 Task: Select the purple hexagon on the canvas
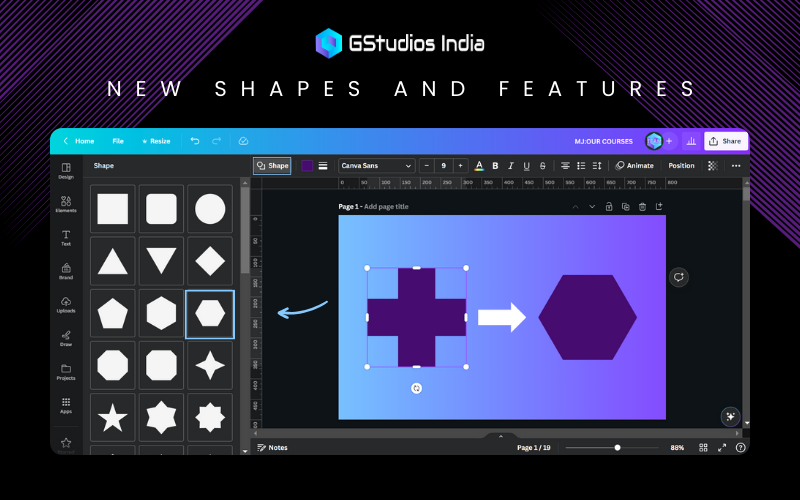[587, 317]
